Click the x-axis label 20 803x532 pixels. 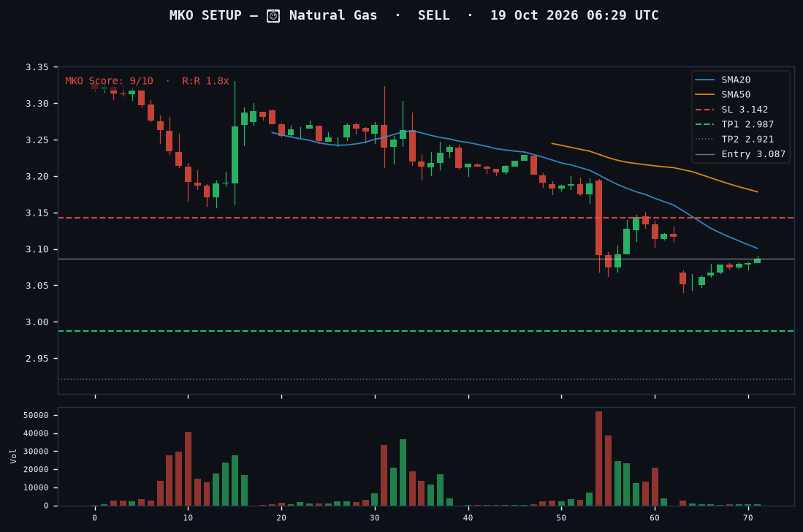pos(281,517)
